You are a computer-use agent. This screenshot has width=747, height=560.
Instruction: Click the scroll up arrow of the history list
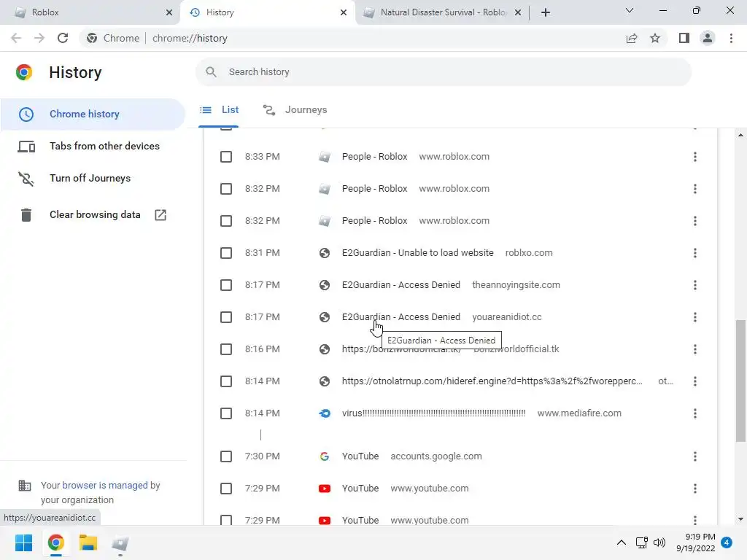click(740, 135)
